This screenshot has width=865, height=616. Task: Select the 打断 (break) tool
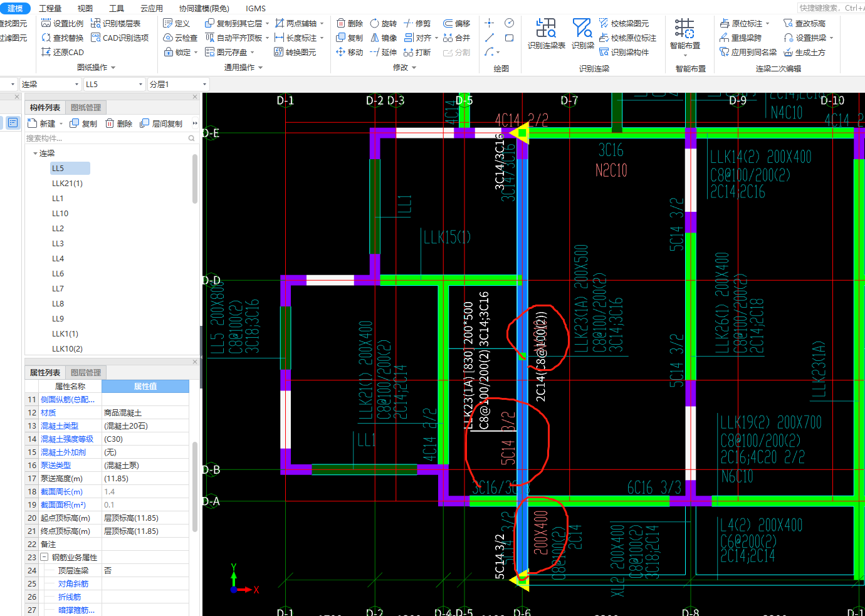(417, 52)
